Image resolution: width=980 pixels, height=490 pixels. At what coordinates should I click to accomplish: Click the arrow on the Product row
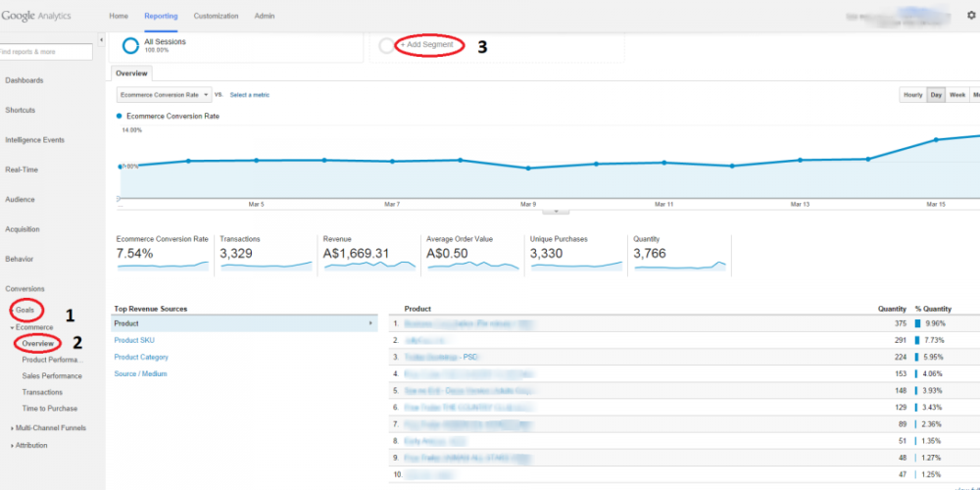(x=369, y=322)
